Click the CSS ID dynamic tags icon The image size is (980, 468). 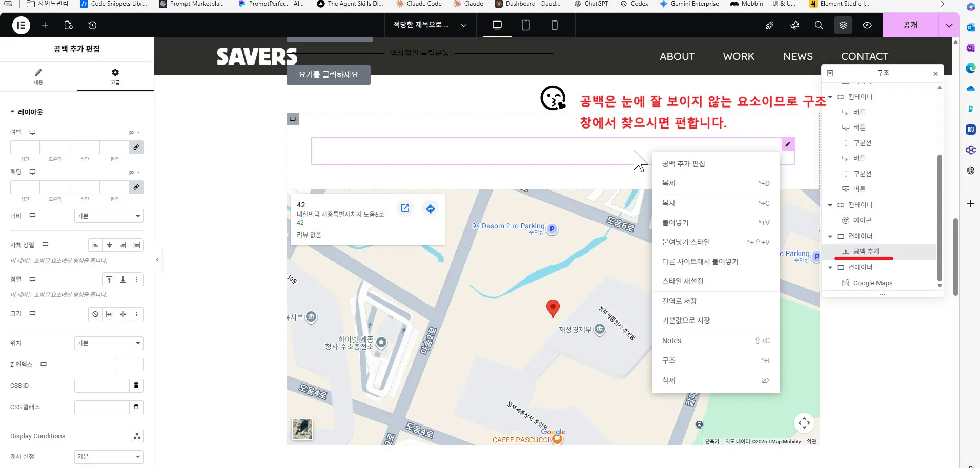tap(136, 386)
